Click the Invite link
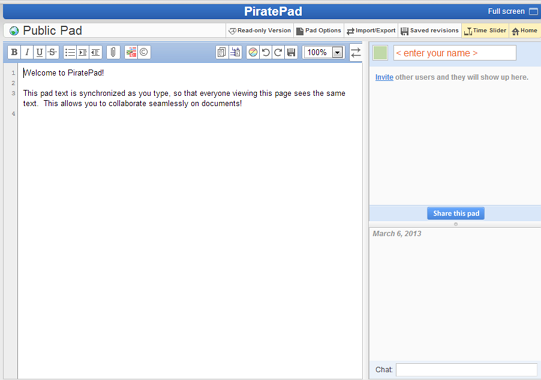This screenshot has width=541, height=380. point(384,77)
